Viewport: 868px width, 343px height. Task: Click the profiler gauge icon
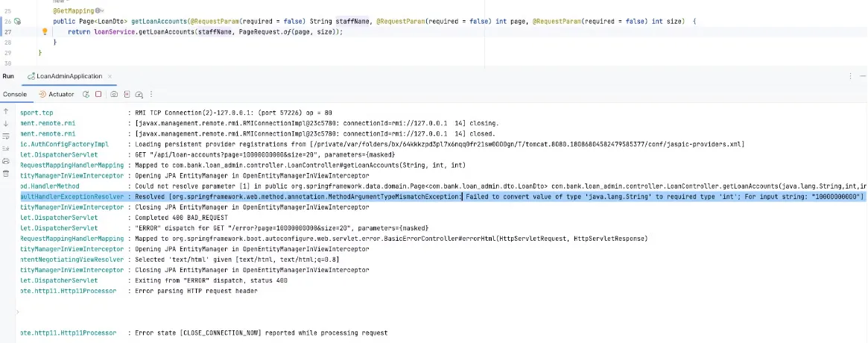coord(139,95)
